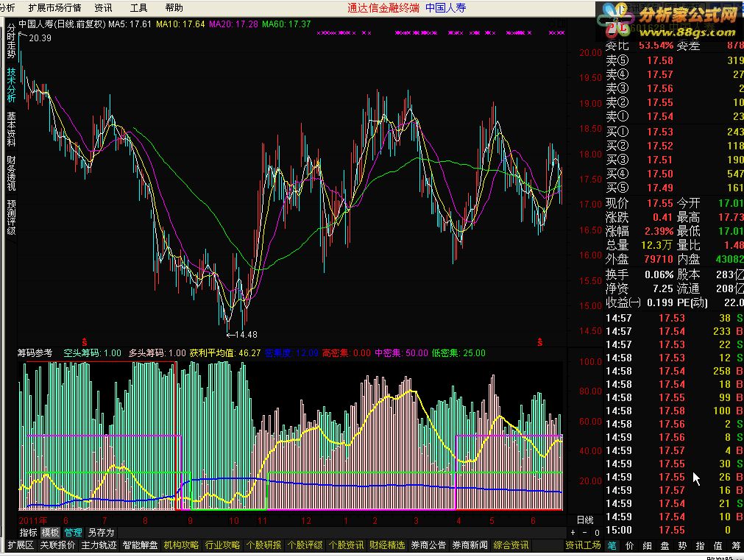Open the 财经精选 bottom tab
744x560 pixels.
pyautogui.click(x=387, y=545)
